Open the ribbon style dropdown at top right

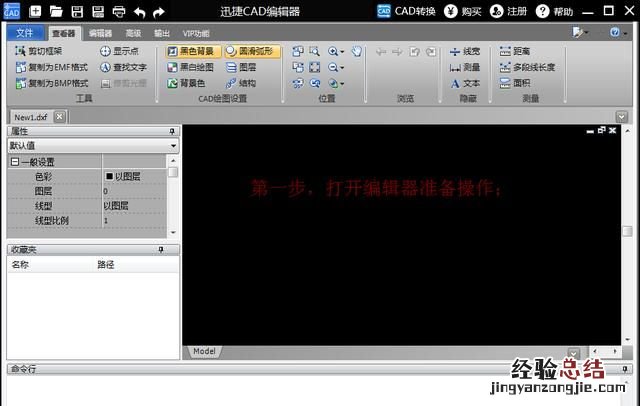pos(580,32)
